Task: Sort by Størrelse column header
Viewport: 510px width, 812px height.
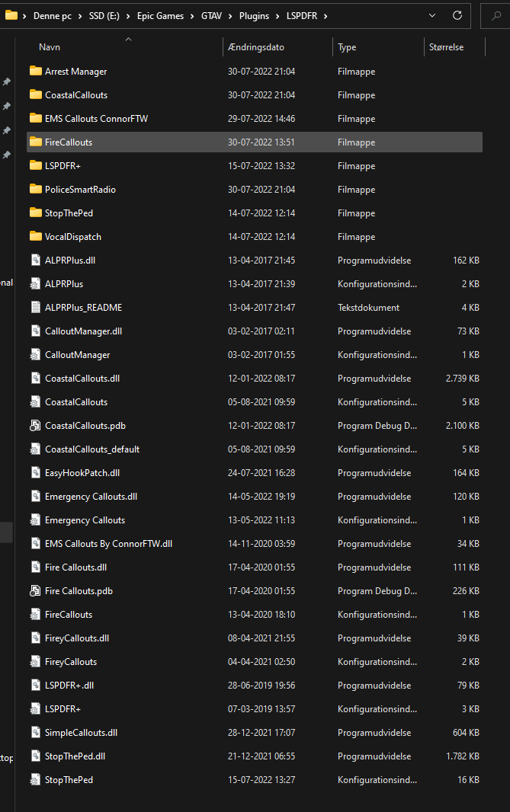Action: point(446,47)
